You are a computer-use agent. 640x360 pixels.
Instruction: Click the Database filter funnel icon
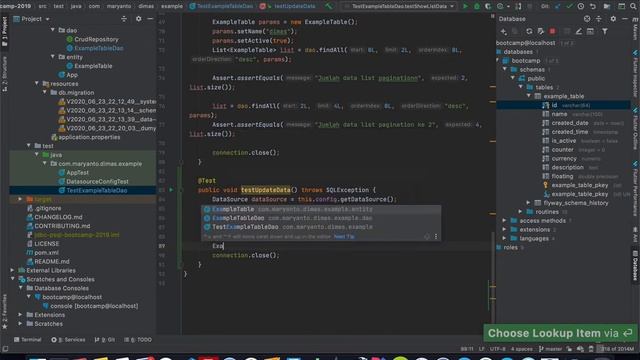[605, 31]
